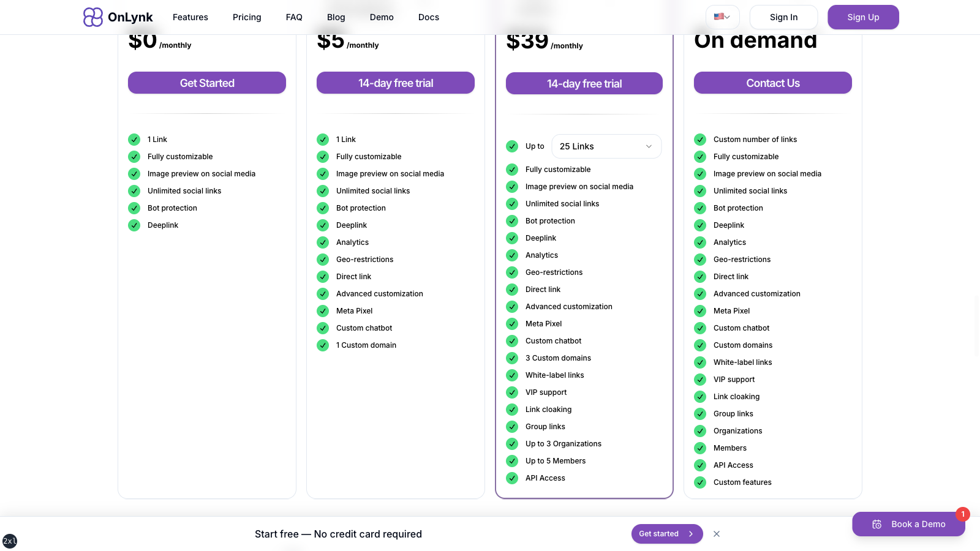
Task: Click the OnLynk logo icon
Action: [92, 17]
